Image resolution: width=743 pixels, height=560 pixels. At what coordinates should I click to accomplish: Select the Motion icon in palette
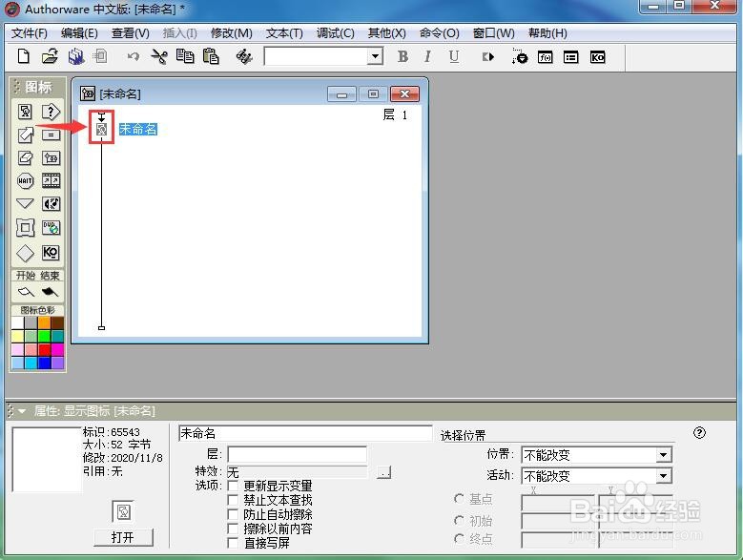pyautogui.click(x=25, y=135)
